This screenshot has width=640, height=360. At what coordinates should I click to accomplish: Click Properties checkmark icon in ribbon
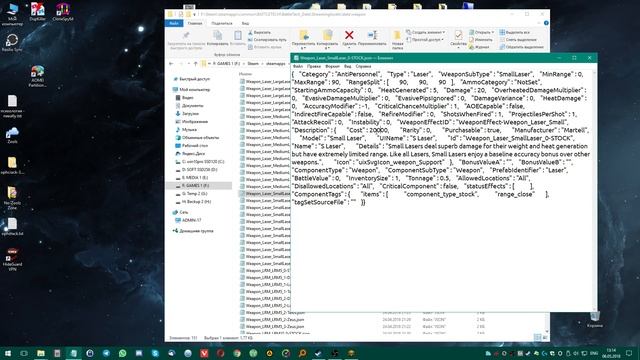click(458, 35)
